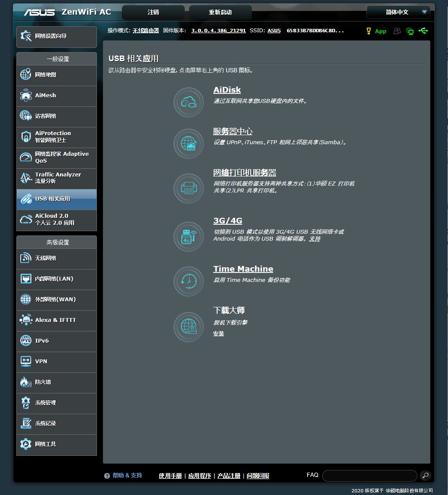Open 防火墙 firewall settings
The width and height of the screenshot is (448, 495).
[56, 382]
